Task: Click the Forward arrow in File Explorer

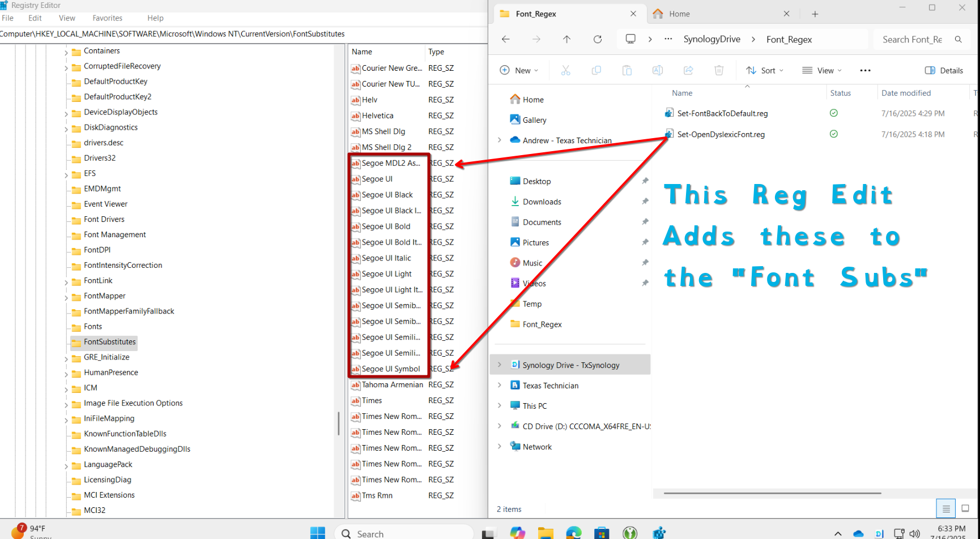Action: click(536, 39)
